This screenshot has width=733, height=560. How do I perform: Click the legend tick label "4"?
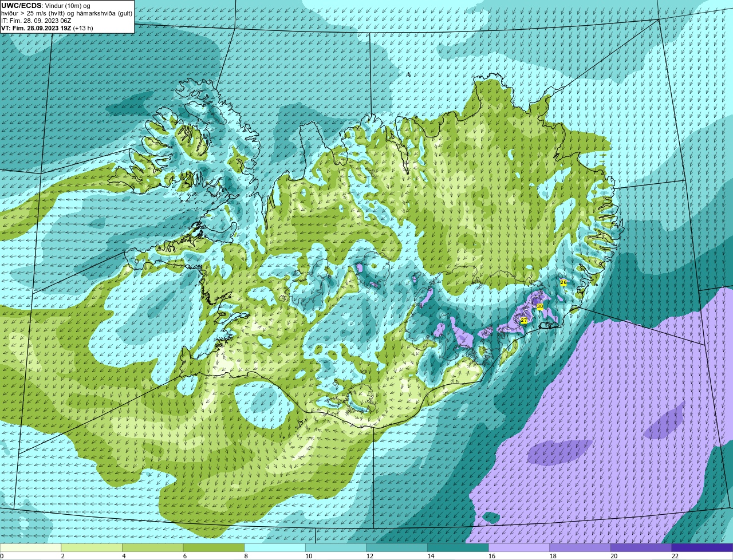[124, 555]
